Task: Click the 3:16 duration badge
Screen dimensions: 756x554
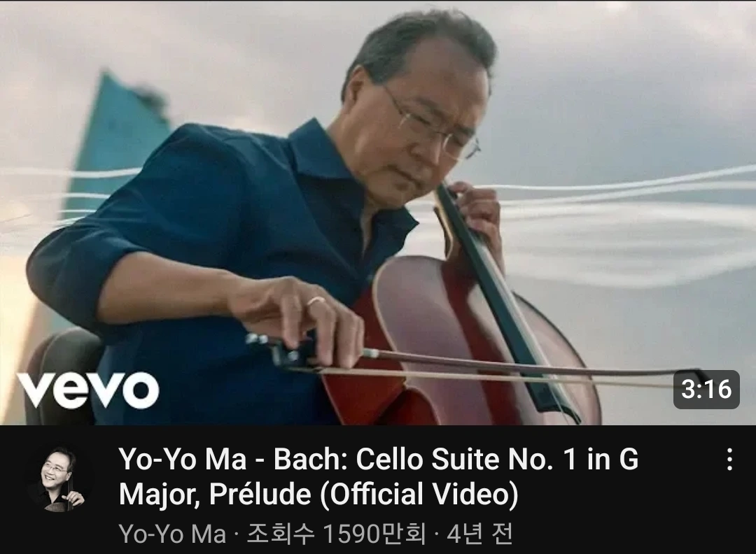Action: click(706, 389)
